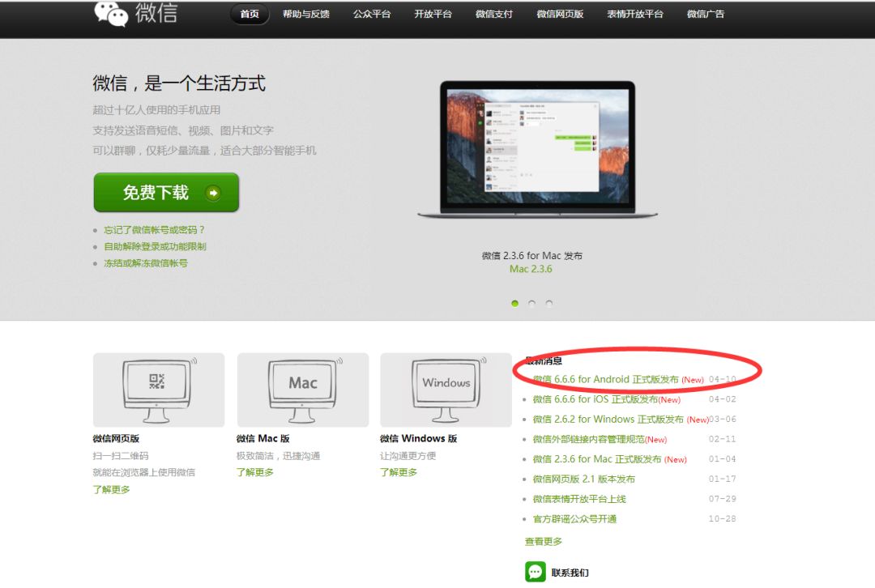Open the 首页 tab
The height and width of the screenshot is (588, 875).
coord(250,14)
